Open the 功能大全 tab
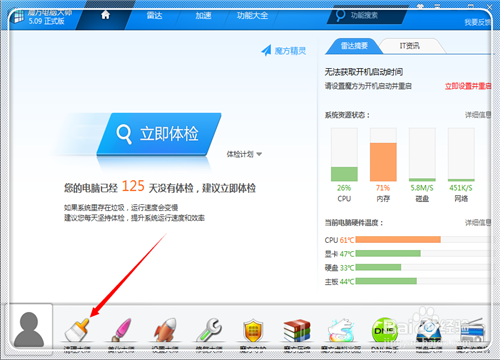Image resolution: width=500 pixels, height=360 pixels. (x=252, y=15)
